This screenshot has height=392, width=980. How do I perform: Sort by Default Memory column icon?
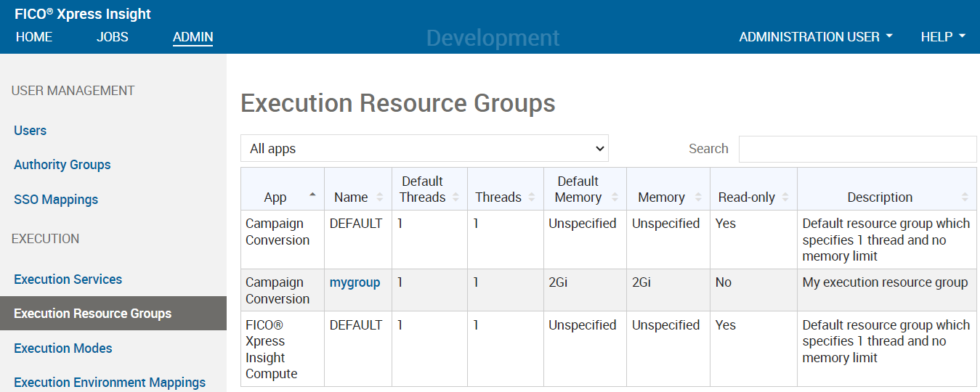(615, 197)
